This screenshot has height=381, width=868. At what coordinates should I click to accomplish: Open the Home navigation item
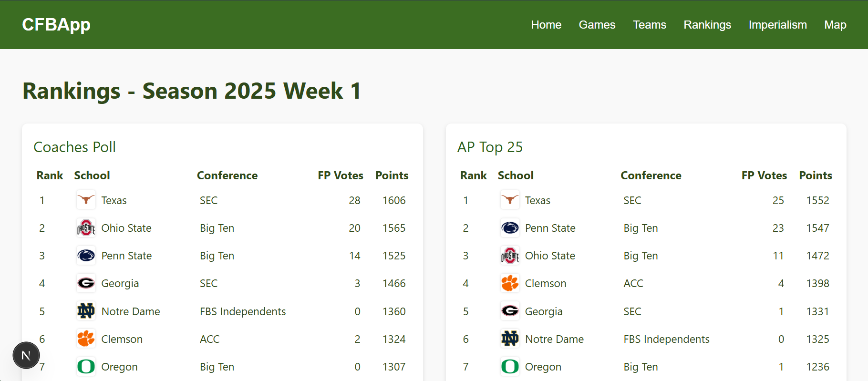[546, 24]
